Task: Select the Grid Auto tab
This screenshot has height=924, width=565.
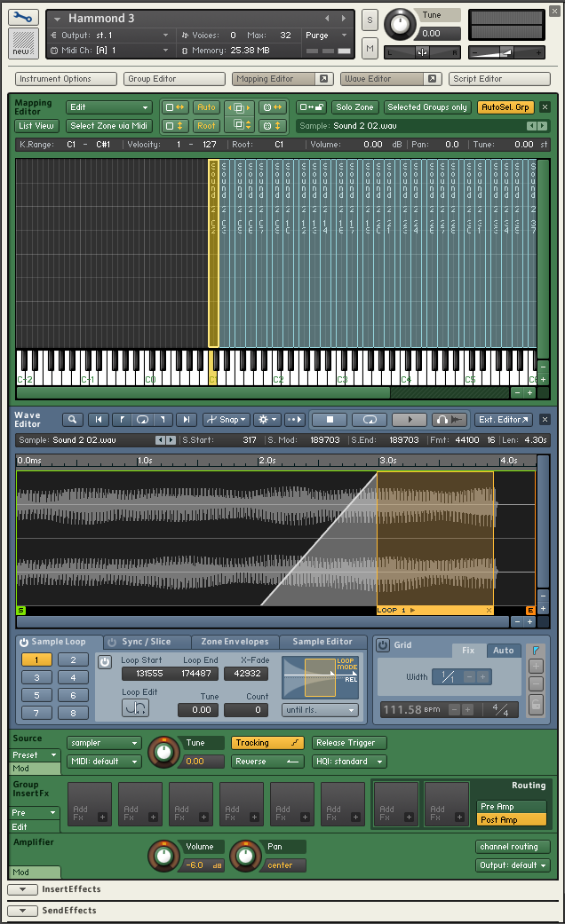Action: [x=504, y=651]
